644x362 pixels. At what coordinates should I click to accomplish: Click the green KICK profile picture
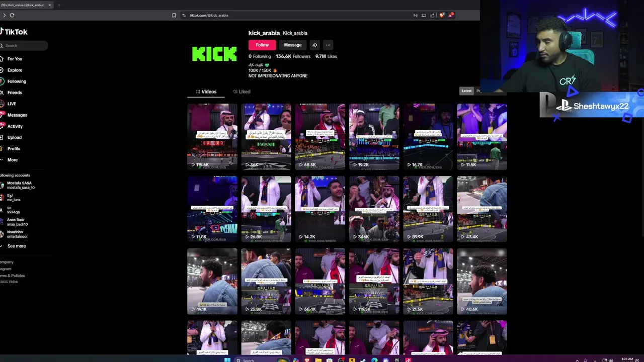click(214, 53)
